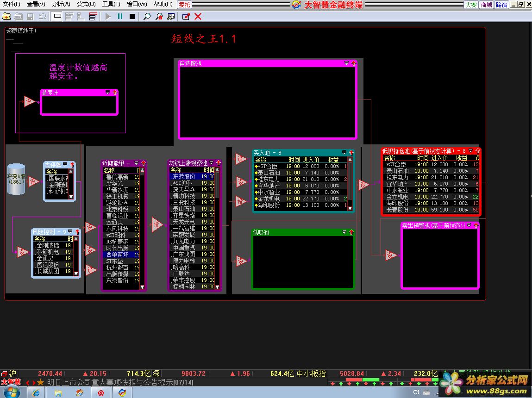Viewport: 532px width, 398px height.
Task: Click the 商城 button
Action: pos(486,5)
